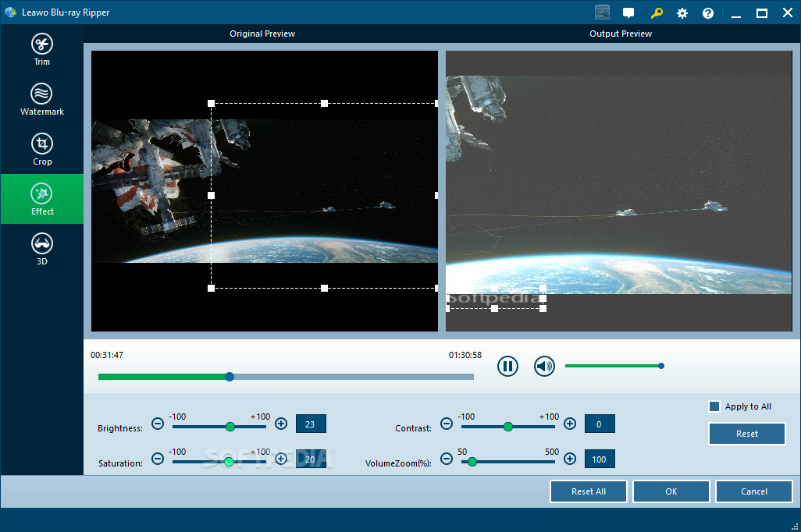Edit the Contrast value field showing 0
The height and width of the screenshot is (532, 801).
600,424
